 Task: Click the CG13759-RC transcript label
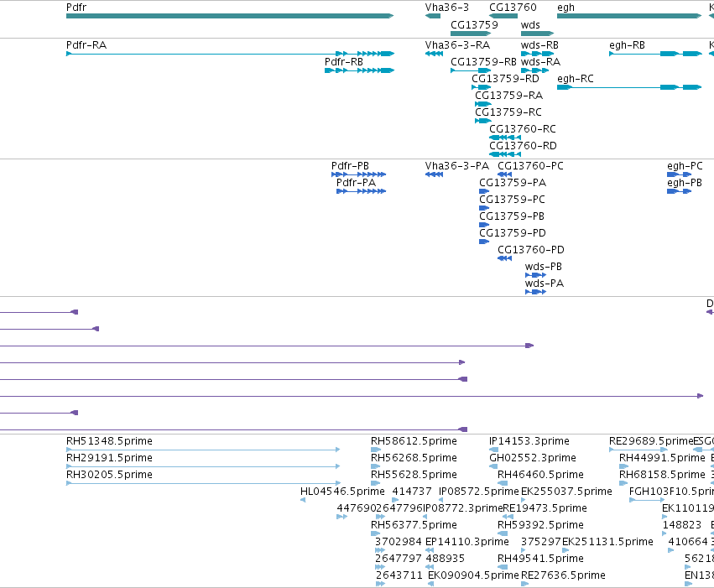click(508, 112)
